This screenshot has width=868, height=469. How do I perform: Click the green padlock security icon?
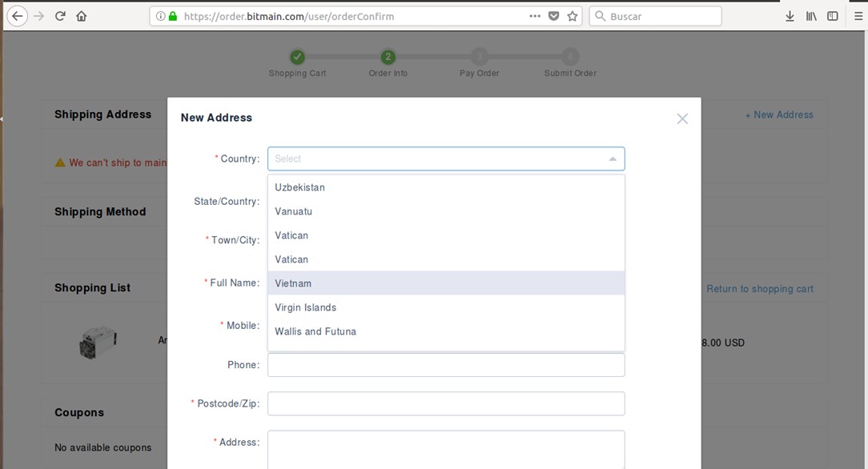(x=172, y=16)
